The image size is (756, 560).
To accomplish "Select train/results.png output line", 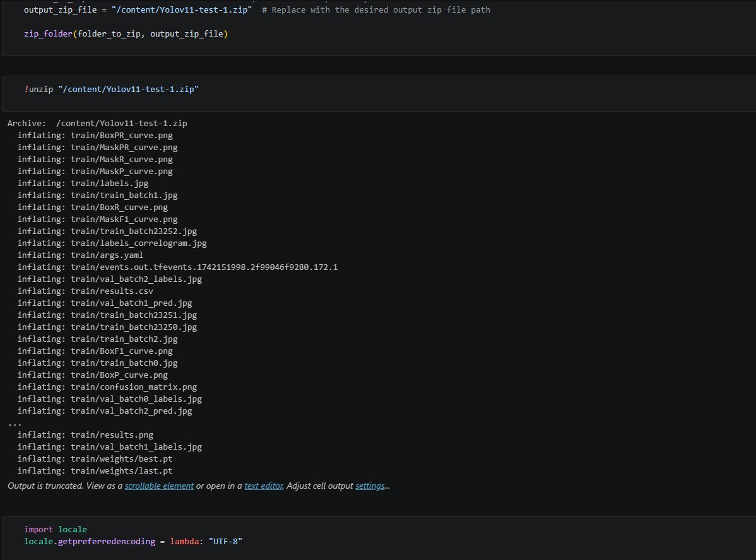I will pyautogui.click(x=85, y=435).
